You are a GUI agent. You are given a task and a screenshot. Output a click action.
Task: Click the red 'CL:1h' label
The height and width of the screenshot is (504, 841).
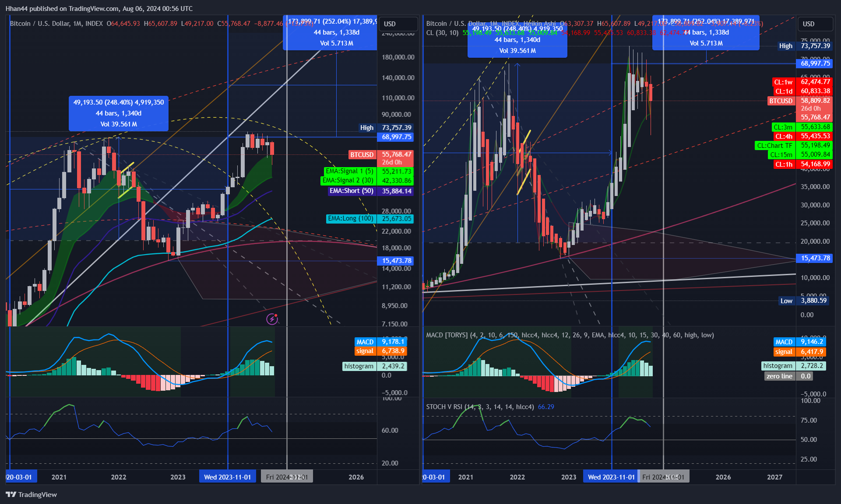pos(783,164)
